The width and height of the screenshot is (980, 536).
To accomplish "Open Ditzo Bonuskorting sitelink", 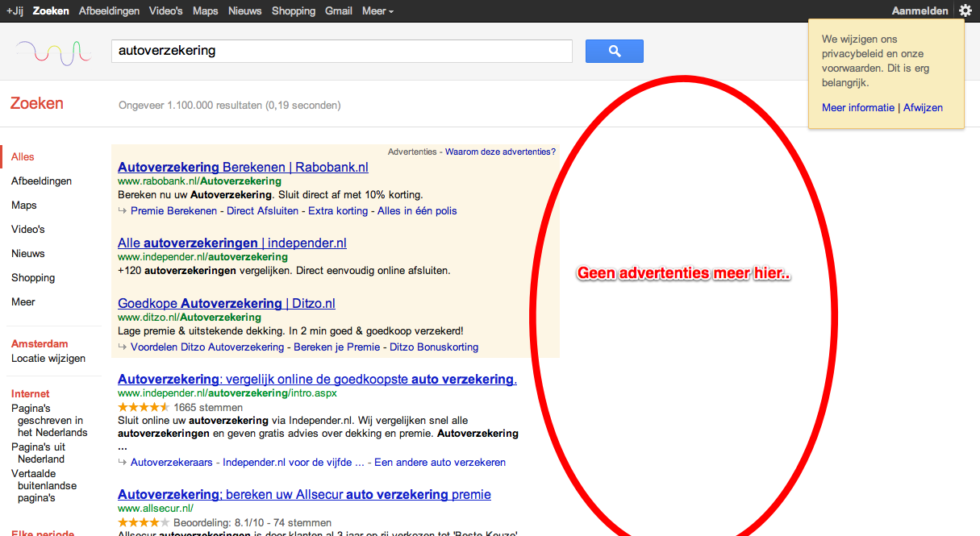I will pos(434,347).
